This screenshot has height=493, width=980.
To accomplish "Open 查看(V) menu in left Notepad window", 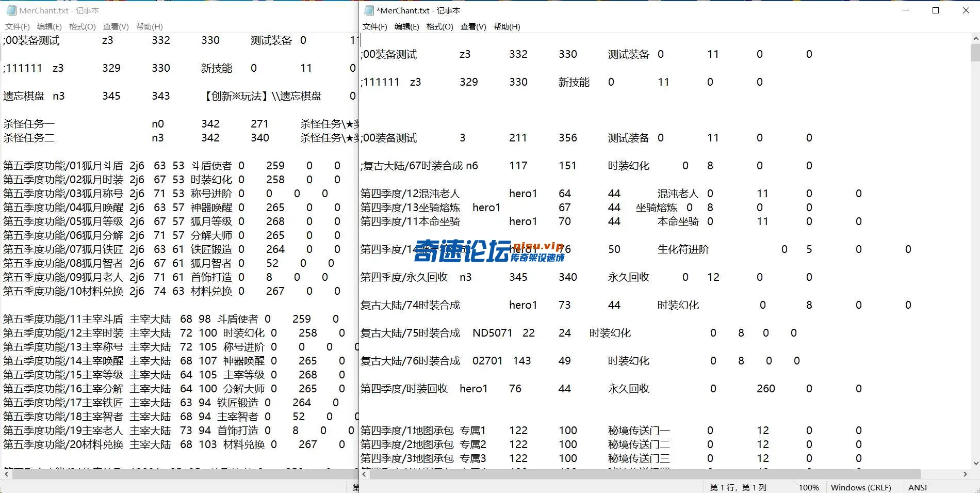I will (x=116, y=26).
